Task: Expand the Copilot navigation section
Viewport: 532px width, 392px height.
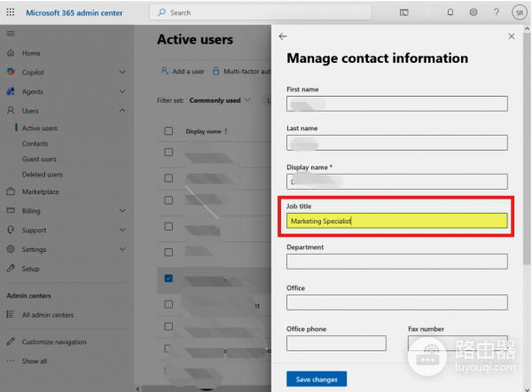Action: point(122,72)
